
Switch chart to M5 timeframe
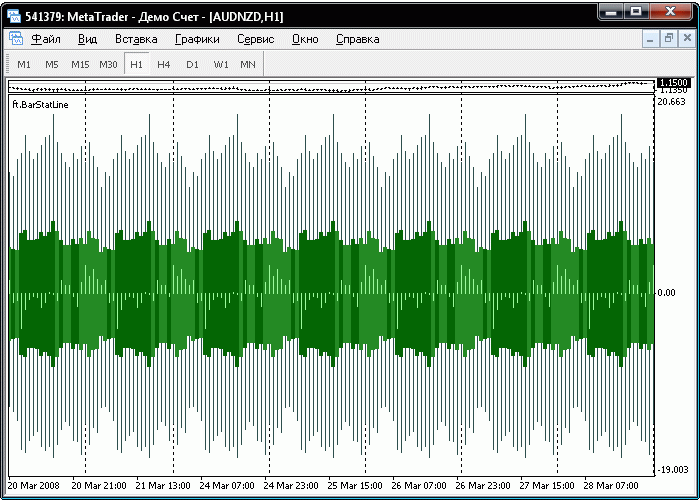tap(52, 64)
